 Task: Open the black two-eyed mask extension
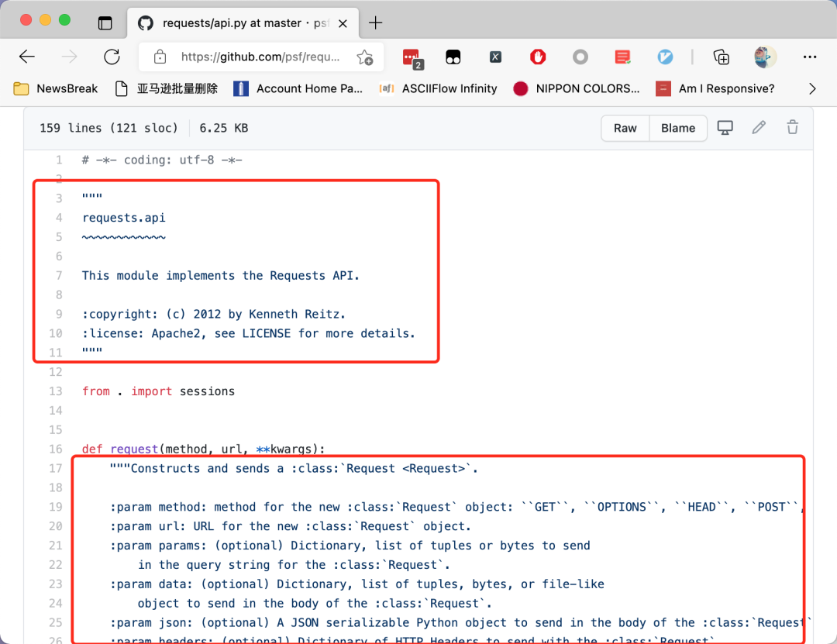pyautogui.click(x=453, y=57)
